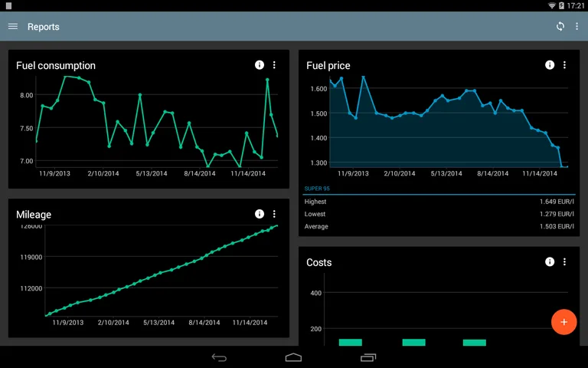588x368 pixels.
Task: Show info for Fuel price chart
Action: [x=550, y=65]
